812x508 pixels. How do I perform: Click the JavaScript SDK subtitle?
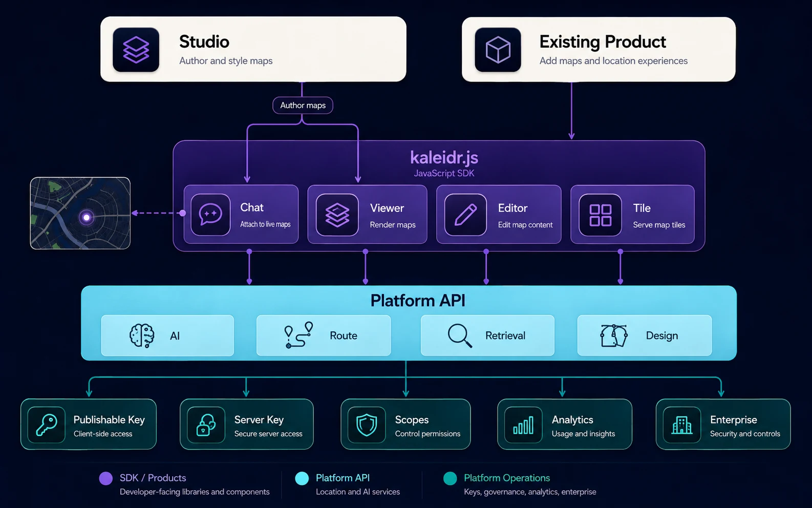click(444, 174)
